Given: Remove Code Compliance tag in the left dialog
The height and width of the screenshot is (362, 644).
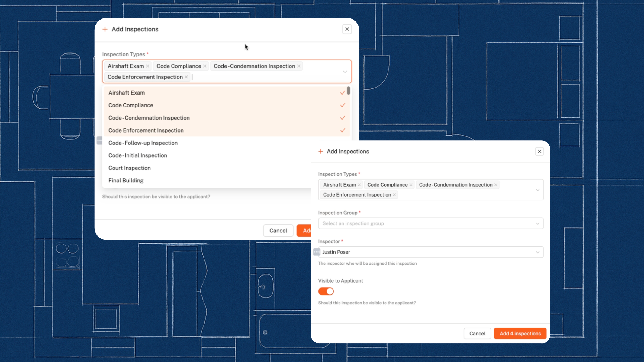Looking at the screenshot, I should (x=205, y=66).
